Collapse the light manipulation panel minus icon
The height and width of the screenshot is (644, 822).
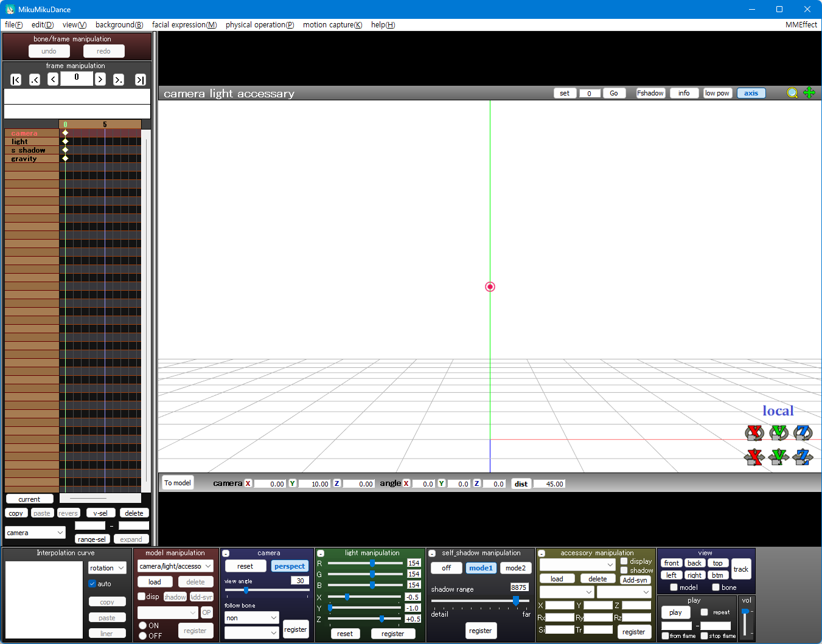[321, 553]
